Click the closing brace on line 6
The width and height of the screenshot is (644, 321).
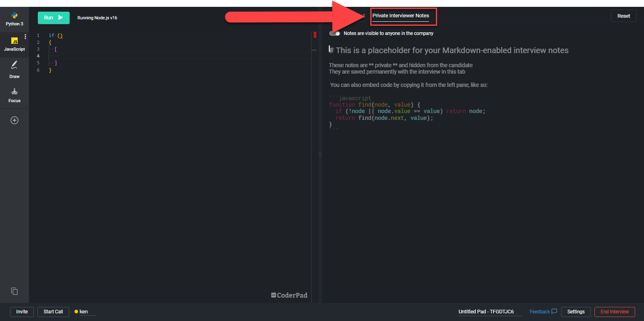click(x=50, y=70)
